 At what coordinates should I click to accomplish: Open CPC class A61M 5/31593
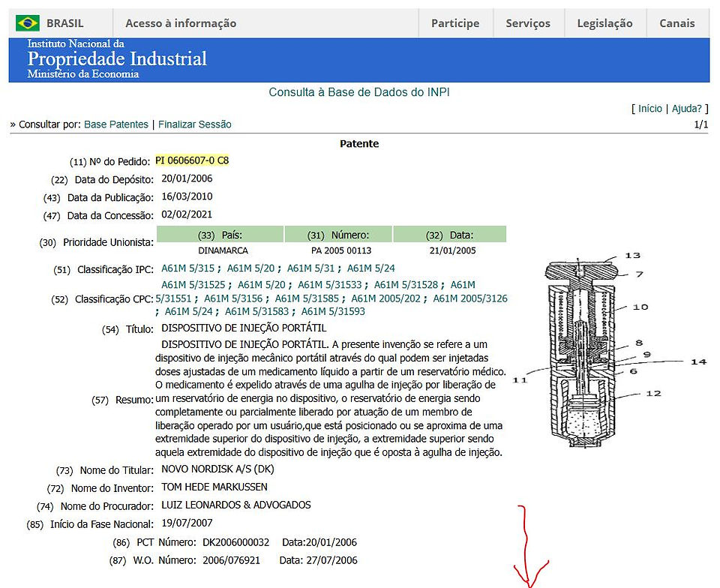pyautogui.click(x=333, y=312)
